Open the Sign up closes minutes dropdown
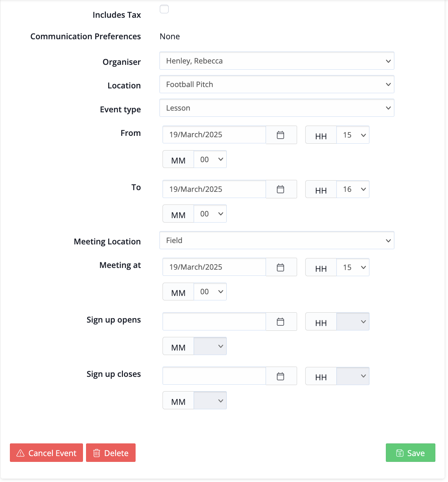The height and width of the screenshot is (482, 448). (210, 400)
